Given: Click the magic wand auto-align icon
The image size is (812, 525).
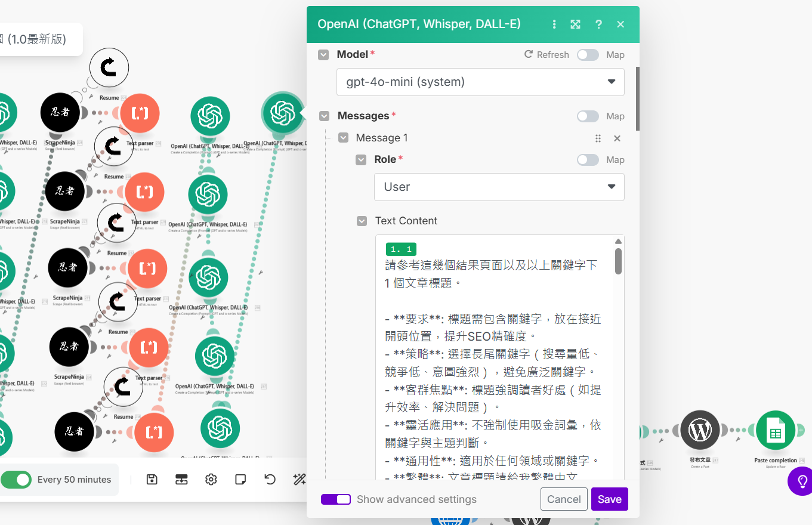Looking at the screenshot, I should click(299, 479).
